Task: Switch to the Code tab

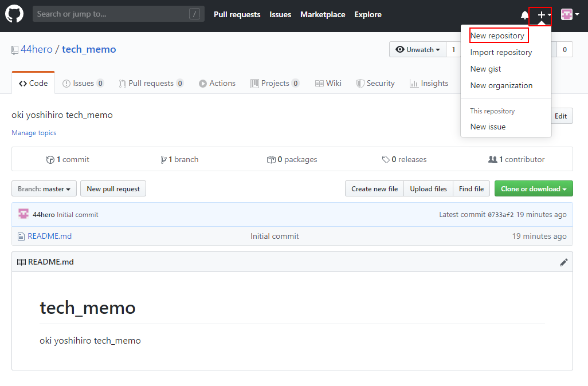Action: click(33, 83)
